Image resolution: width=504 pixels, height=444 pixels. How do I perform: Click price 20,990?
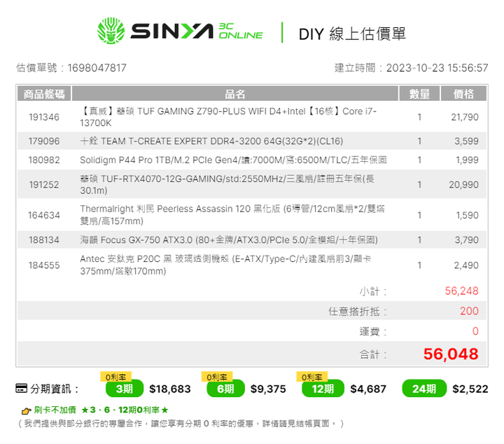tap(464, 185)
